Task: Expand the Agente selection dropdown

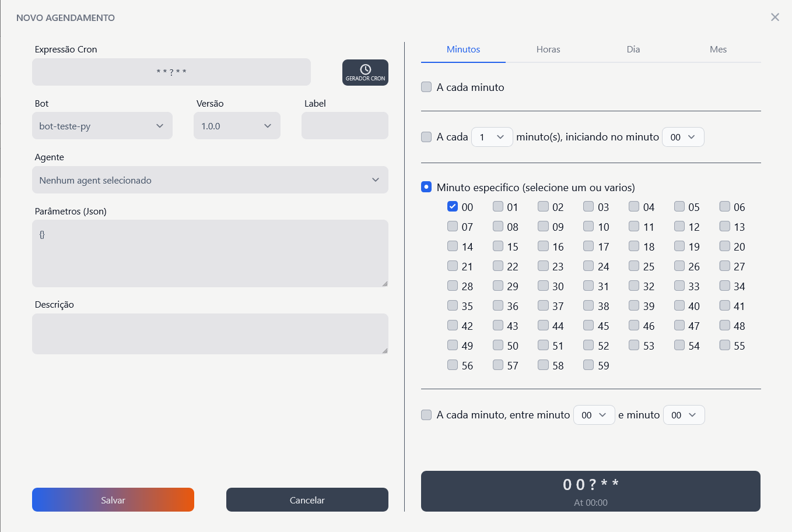Action: (210, 180)
